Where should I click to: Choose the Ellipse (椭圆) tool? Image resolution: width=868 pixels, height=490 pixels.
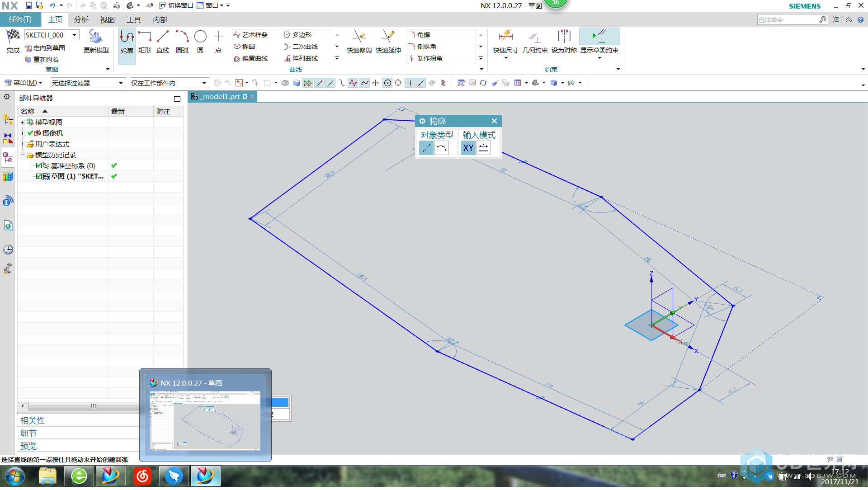coord(245,47)
